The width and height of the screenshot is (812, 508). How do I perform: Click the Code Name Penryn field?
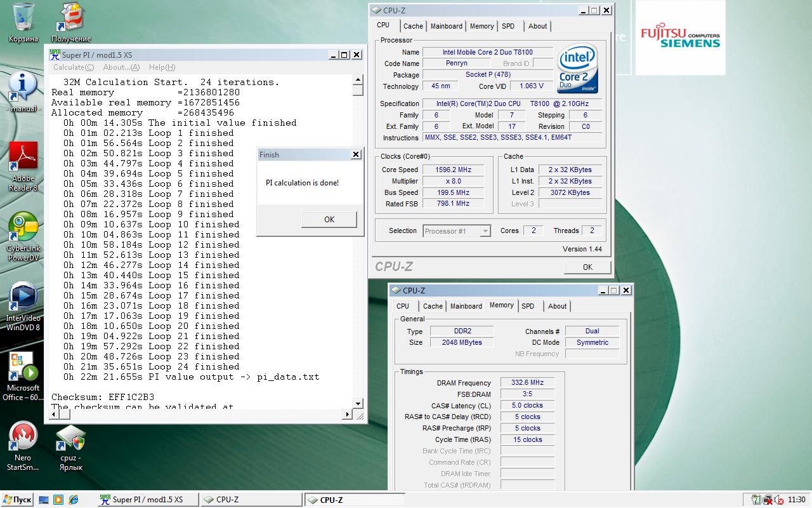[x=457, y=63]
